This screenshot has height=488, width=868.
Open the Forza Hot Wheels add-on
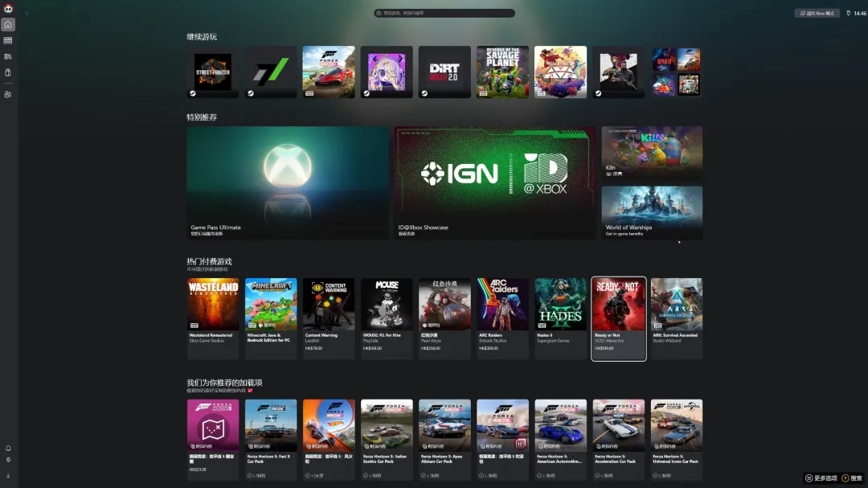click(329, 440)
